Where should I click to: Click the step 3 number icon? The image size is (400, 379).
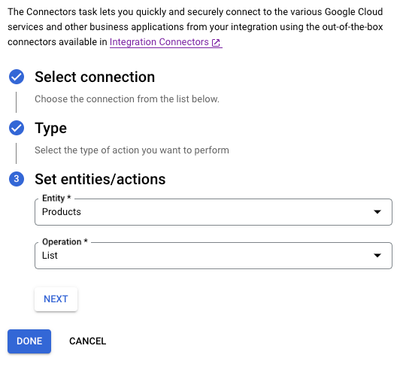pyautogui.click(x=16, y=179)
